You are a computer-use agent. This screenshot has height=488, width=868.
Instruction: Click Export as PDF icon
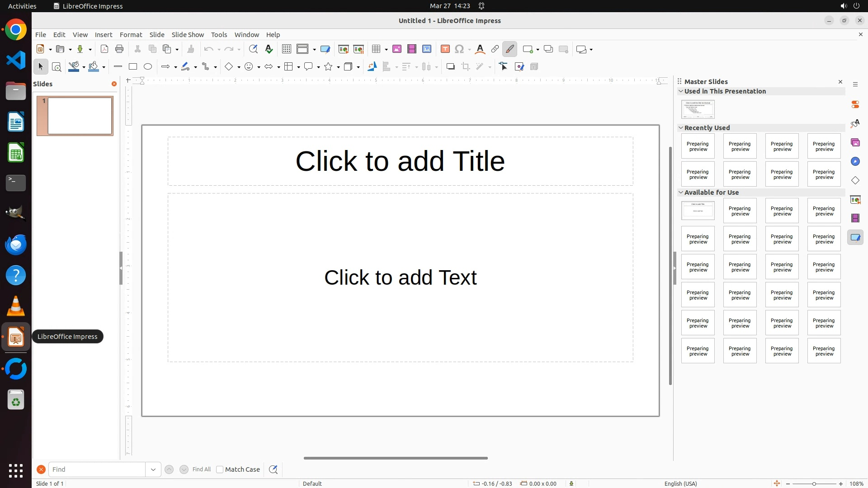click(x=104, y=49)
